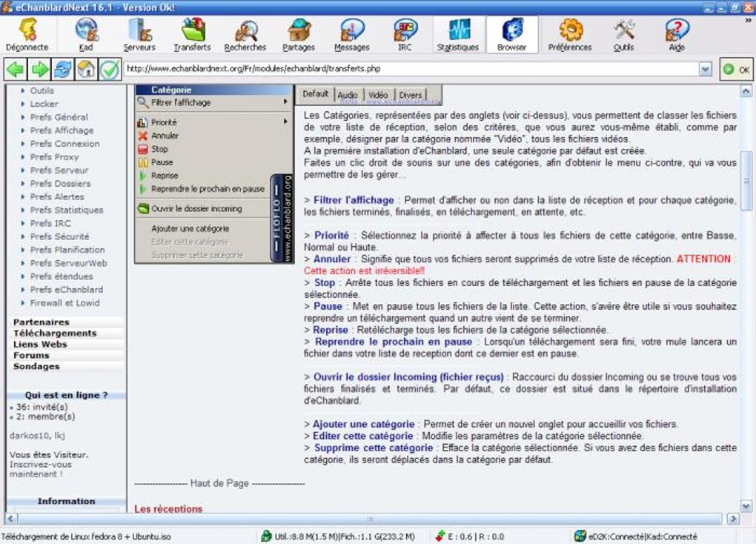This screenshot has height=544, width=756.
Task: Click the green checkmark browser icon
Action: 110,70
